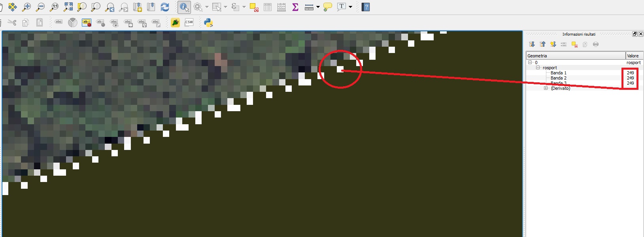The height and width of the screenshot is (237, 644).
Task: Toggle the Identify Features tool
Action: tap(184, 7)
